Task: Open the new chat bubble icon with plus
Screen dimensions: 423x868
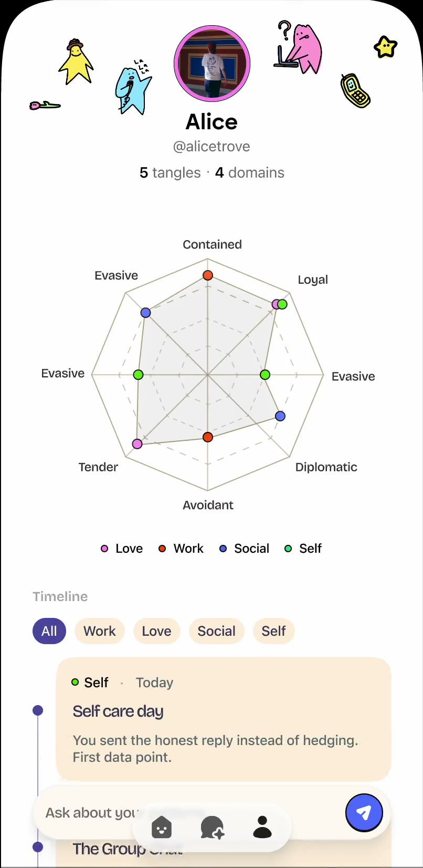Action: click(212, 828)
